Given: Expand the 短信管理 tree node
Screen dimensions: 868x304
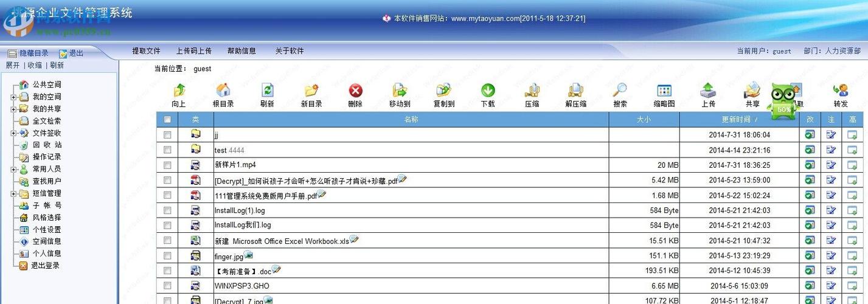Looking at the screenshot, I should pyautogui.click(x=13, y=193).
